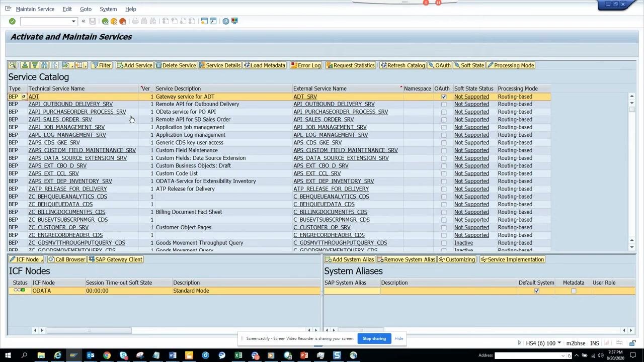Open File Explorer from the taskbar
Viewport: 644px width, 362px height.
tap(41, 355)
